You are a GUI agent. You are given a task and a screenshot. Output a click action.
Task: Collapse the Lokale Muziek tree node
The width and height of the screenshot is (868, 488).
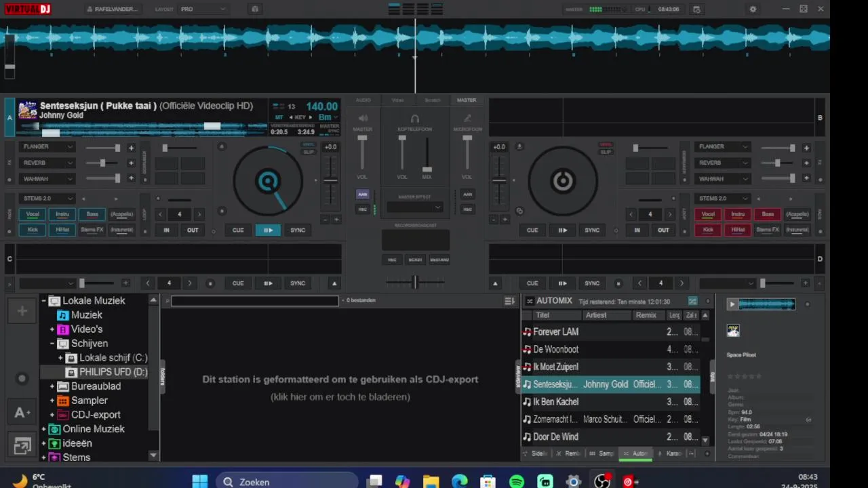tap(43, 301)
